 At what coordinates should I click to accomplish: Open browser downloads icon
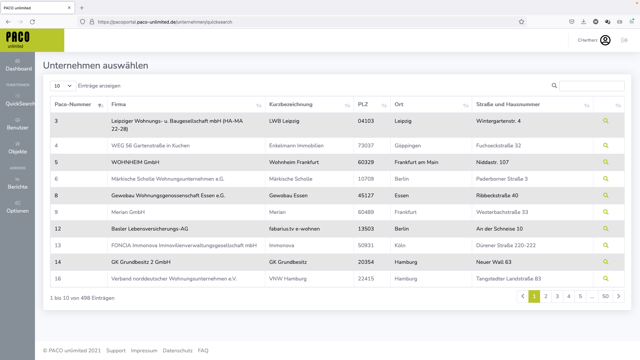pyautogui.click(x=583, y=22)
